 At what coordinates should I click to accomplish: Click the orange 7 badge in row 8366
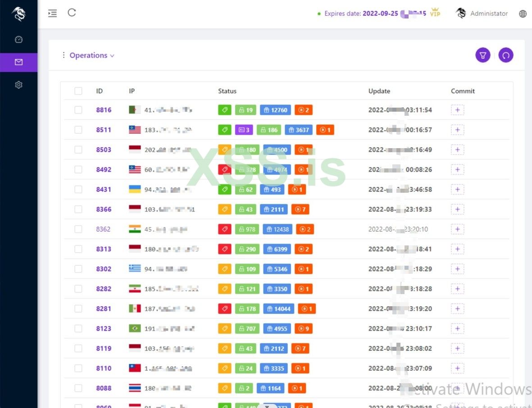(x=300, y=209)
